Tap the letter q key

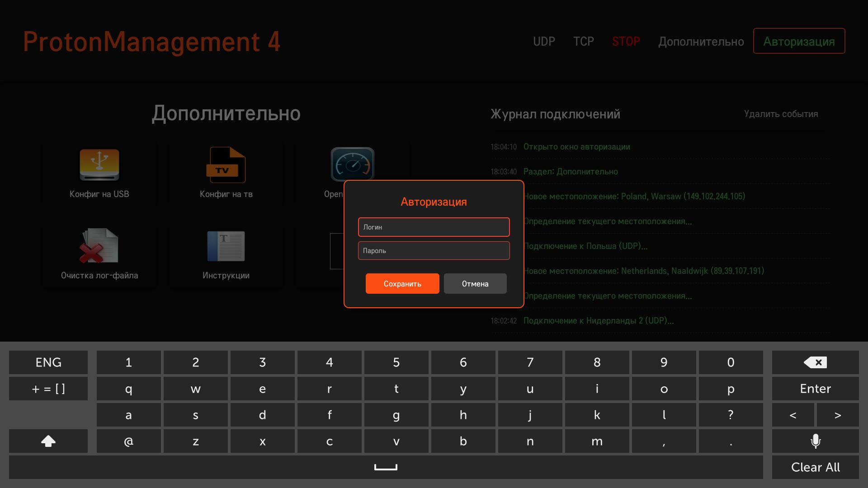pyautogui.click(x=129, y=389)
